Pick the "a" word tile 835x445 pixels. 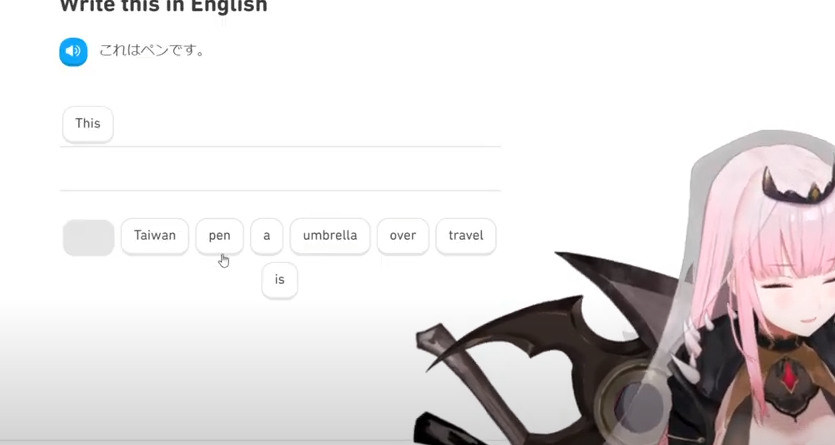(267, 236)
